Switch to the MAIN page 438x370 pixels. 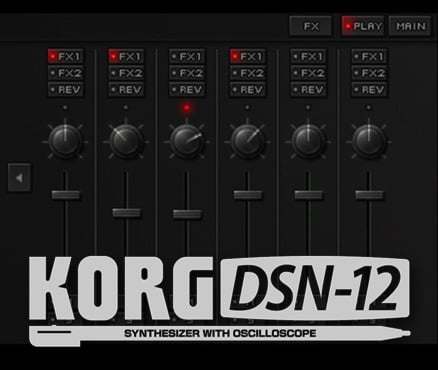[x=410, y=26]
